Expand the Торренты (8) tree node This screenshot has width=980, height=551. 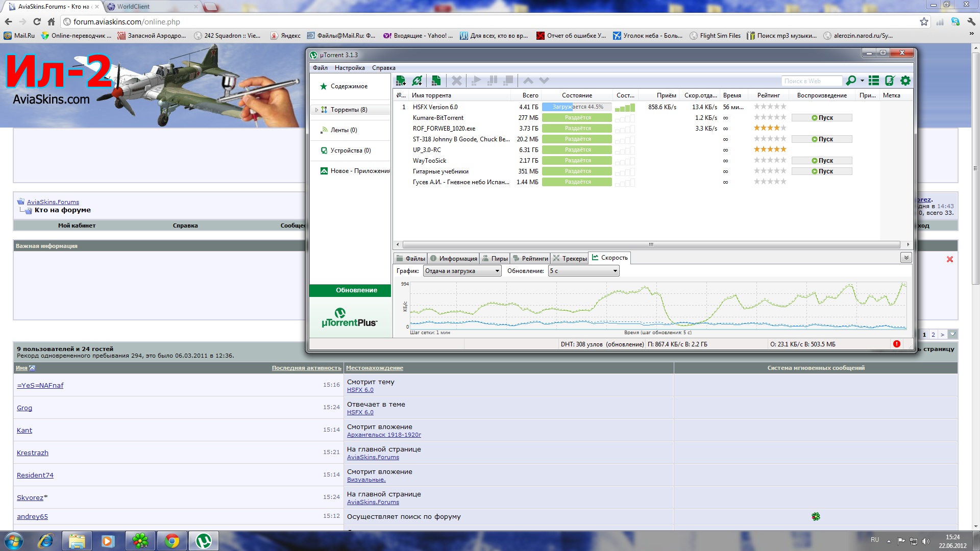[316, 110]
